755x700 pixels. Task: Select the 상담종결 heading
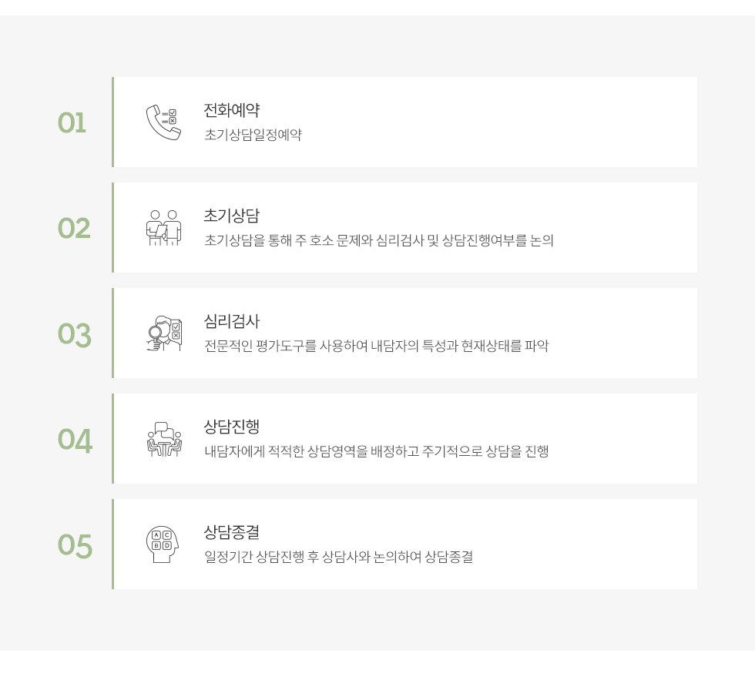[x=232, y=532]
